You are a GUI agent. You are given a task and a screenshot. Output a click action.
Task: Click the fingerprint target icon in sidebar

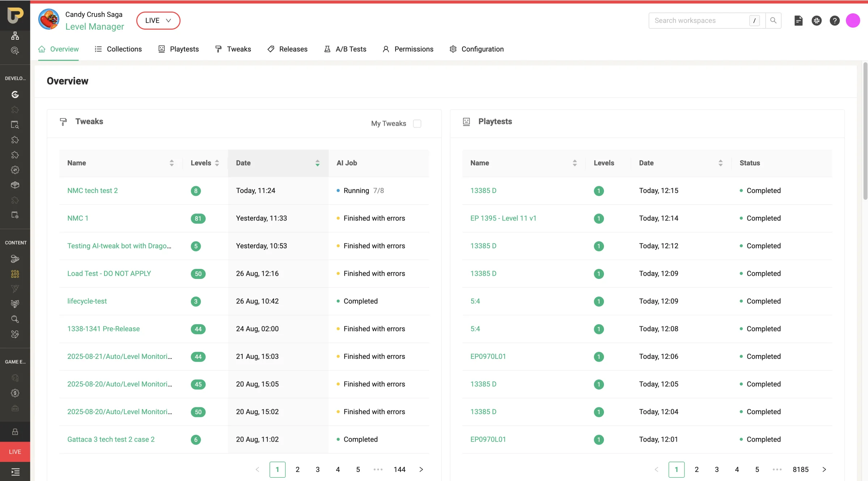coord(15,51)
